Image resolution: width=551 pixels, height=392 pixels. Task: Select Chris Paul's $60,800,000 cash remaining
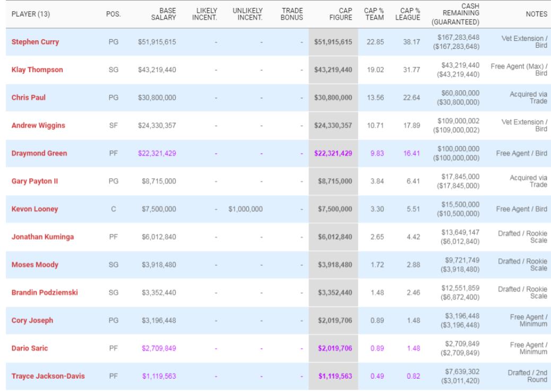(460, 93)
